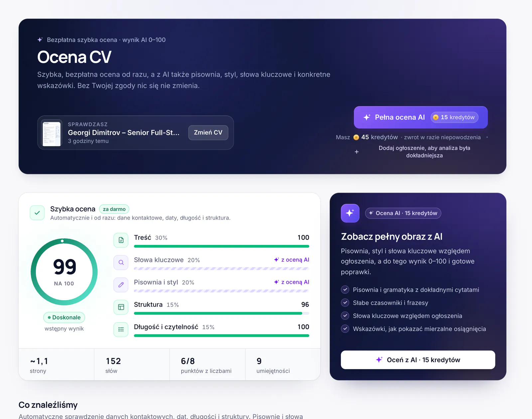Open the CV thumbnail preview
This screenshot has width=532, height=419.
52,133
